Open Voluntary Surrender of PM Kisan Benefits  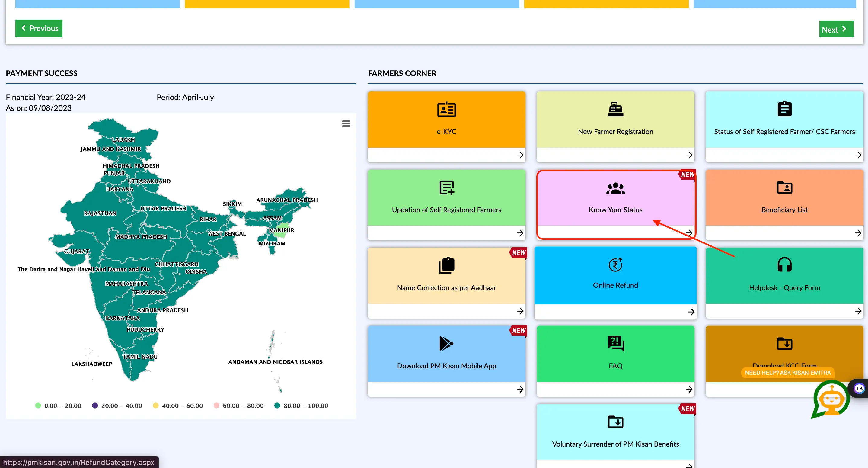[x=615, y=432]
